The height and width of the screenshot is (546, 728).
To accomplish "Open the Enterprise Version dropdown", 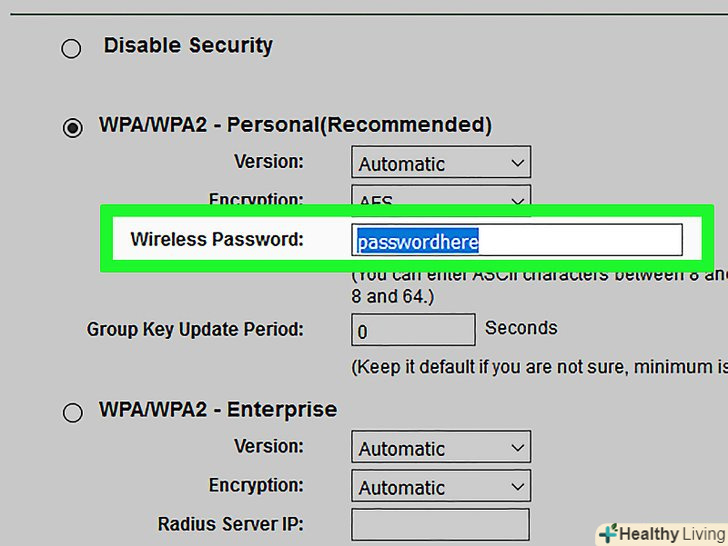I will (x=441, y=449).
